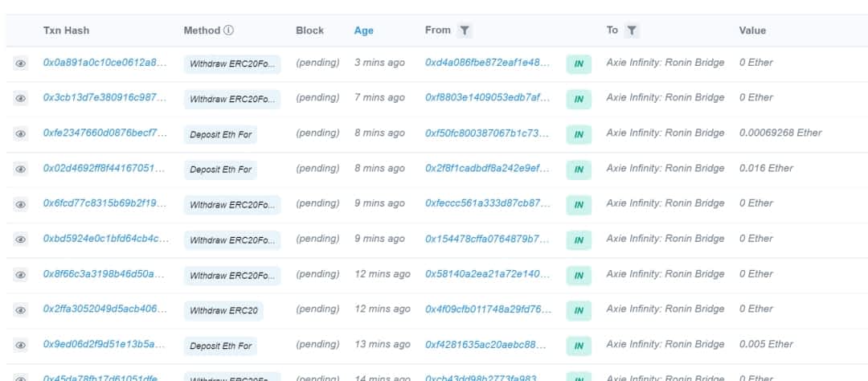Open sender address 0xf4281635ac20aebc88
868x381 pixels.
[487, 344]
